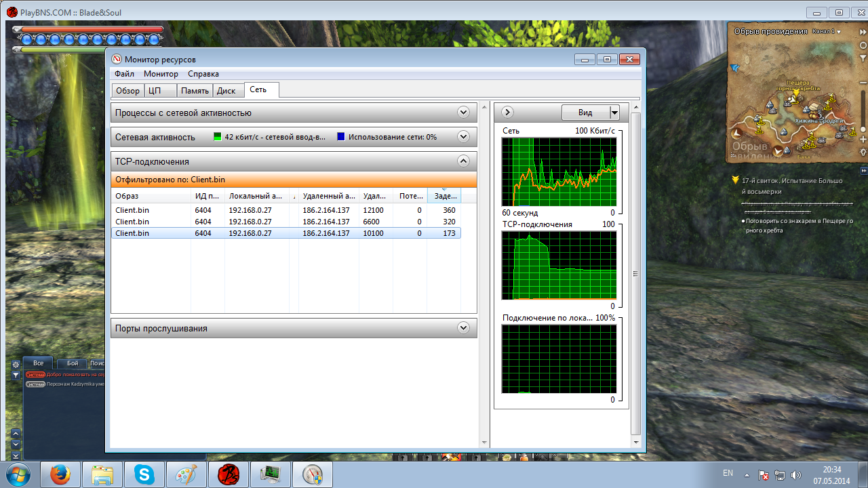The width and height of the screenshot is (868, 488).
Task: Open the minimap filter funnel
Action: [x=863, y=58]
